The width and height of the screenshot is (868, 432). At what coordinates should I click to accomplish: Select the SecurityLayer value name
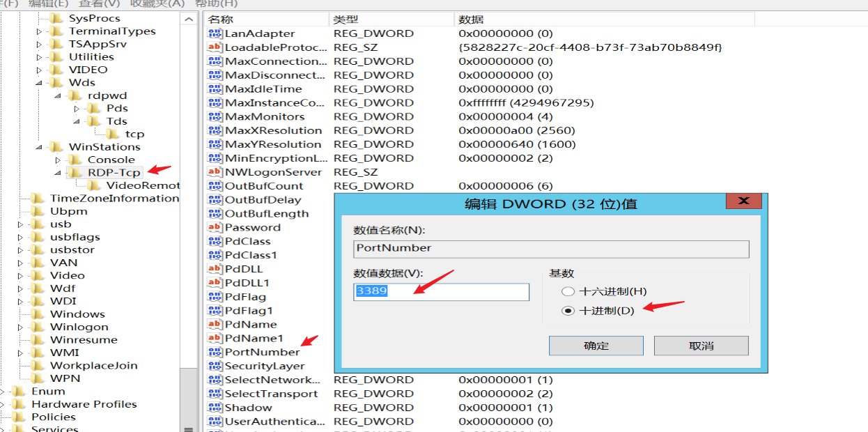(265, 366)
